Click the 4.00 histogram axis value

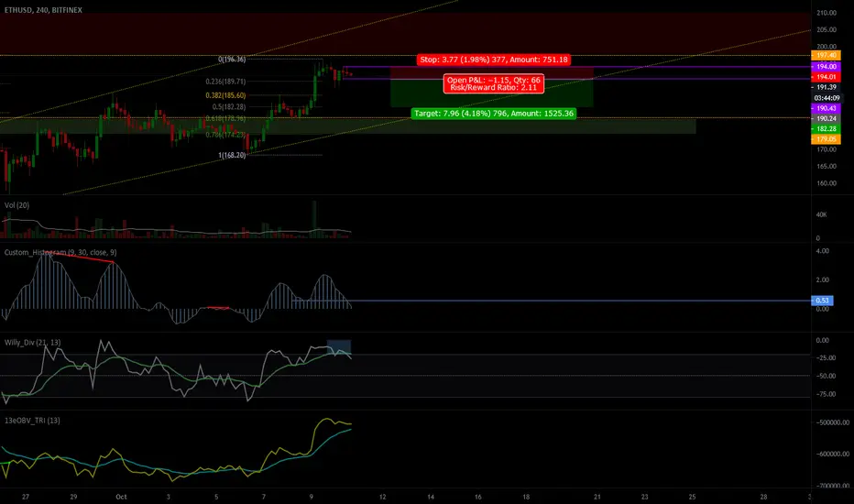[x=823, y=251]
